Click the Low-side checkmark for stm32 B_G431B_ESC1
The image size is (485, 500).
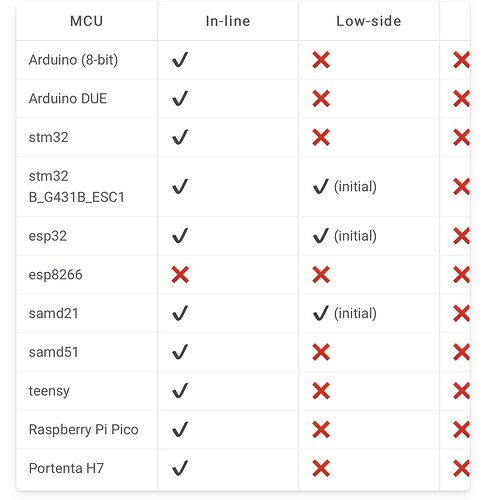click(x=321, y=187)
